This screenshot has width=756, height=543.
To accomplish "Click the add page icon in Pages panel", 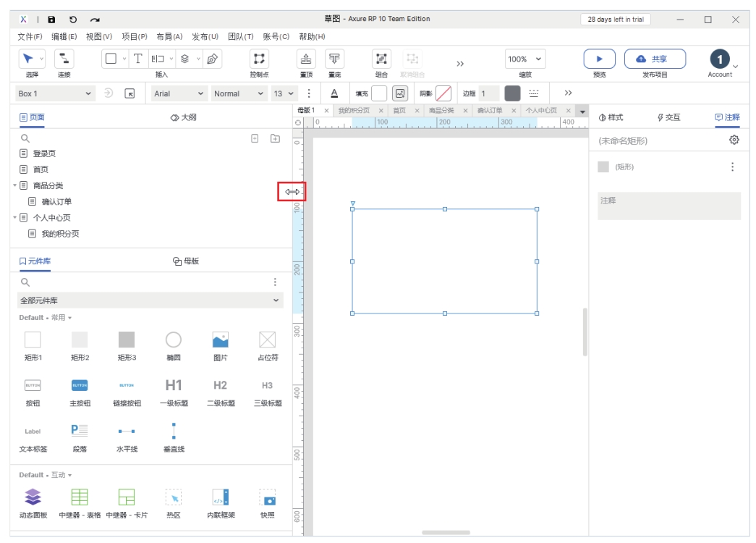I will pos(255,138).
